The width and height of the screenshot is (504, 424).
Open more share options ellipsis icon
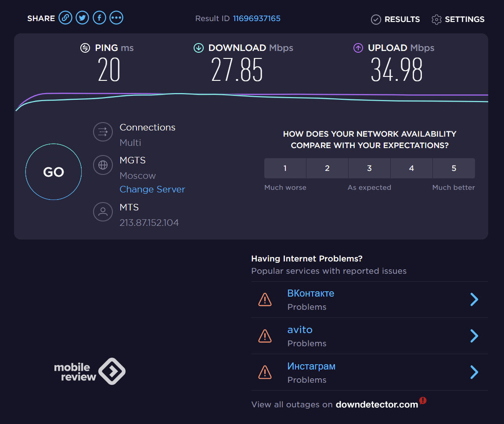pyautogui.click(x=116, y=18)
